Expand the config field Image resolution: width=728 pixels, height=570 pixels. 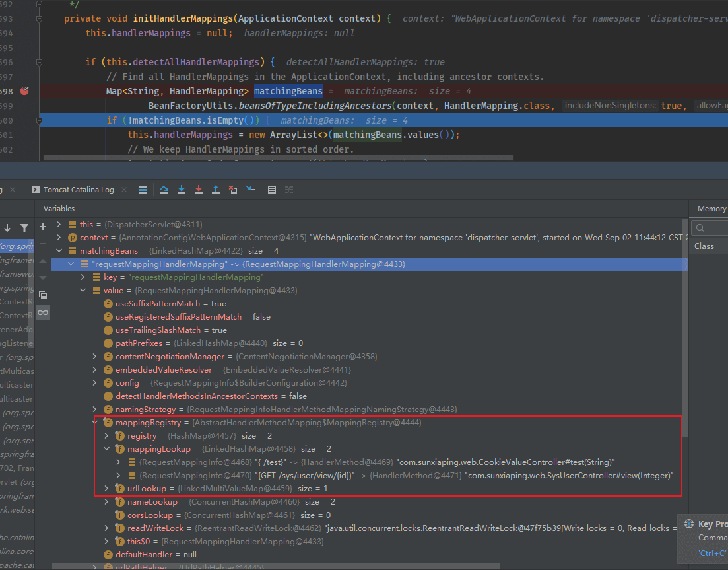coord(95,383)
